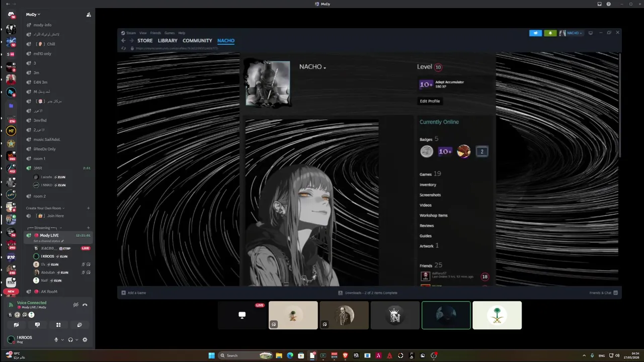The height and width of the screenshot is (362, 644).
Task: Open the Games link on Steam profile
Action: pyautogui.click(x=426, y=174)
